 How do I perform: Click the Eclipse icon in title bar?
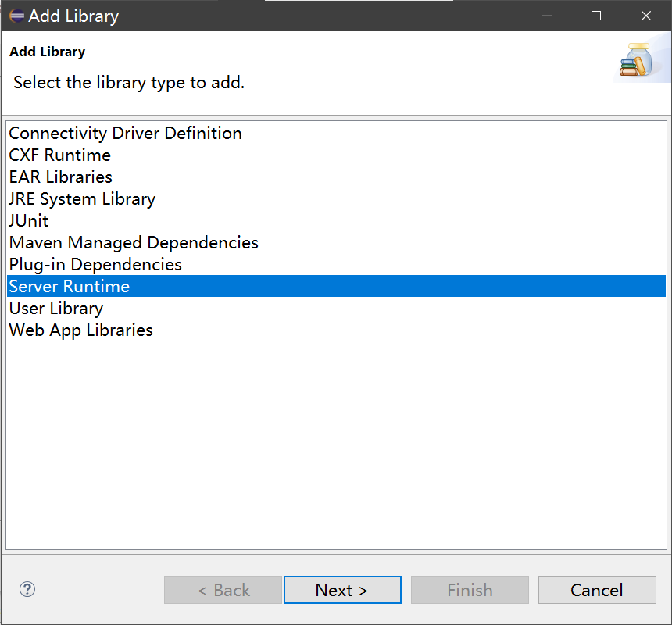(16, 16)
